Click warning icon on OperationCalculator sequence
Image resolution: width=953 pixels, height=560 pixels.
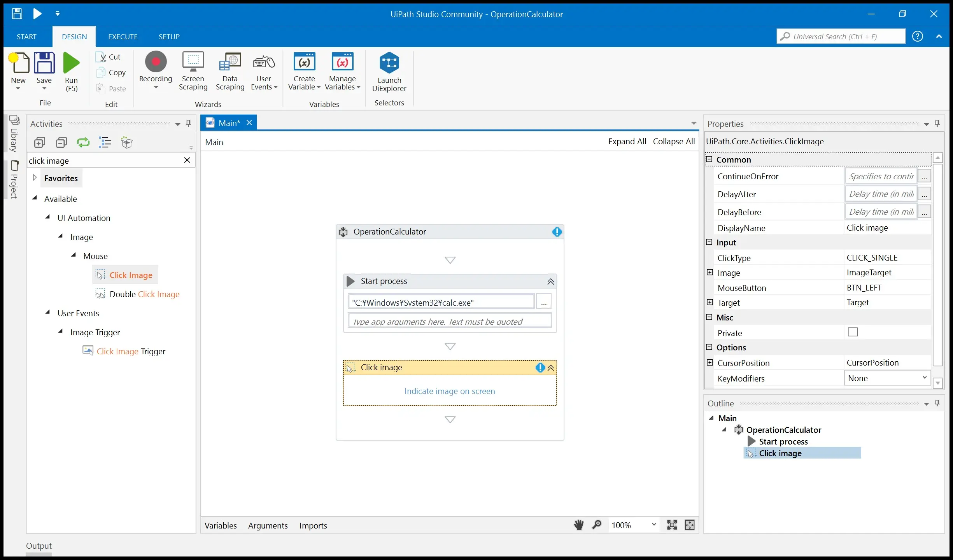click(x=557, y=232)
